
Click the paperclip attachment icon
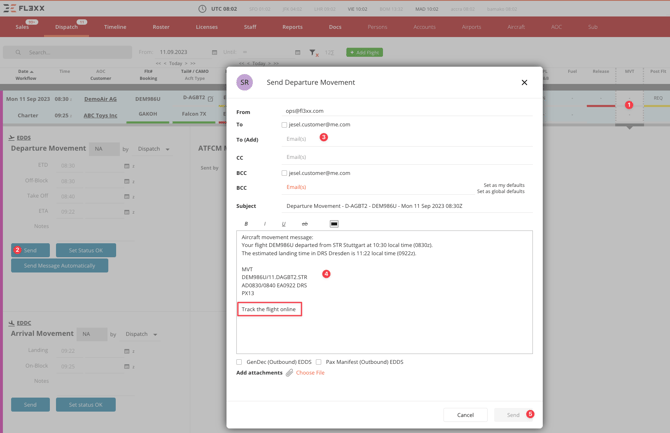[290, 373]
